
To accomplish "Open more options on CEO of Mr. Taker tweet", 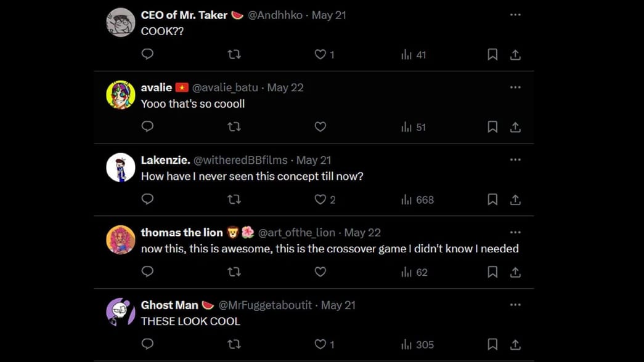I will coord(515,15).
